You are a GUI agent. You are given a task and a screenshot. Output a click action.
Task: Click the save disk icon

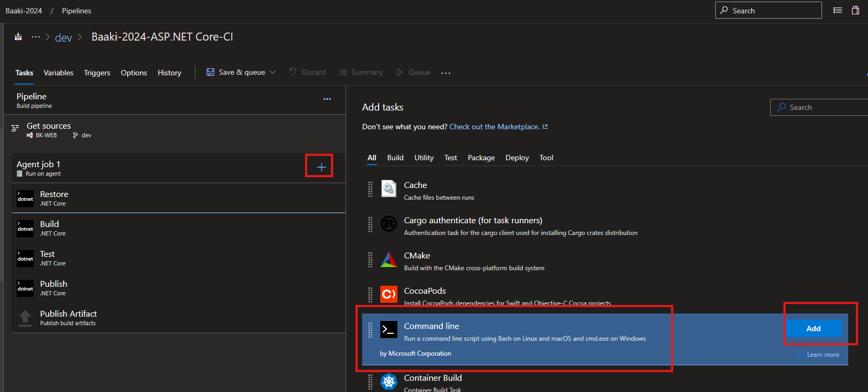point(210,72)
